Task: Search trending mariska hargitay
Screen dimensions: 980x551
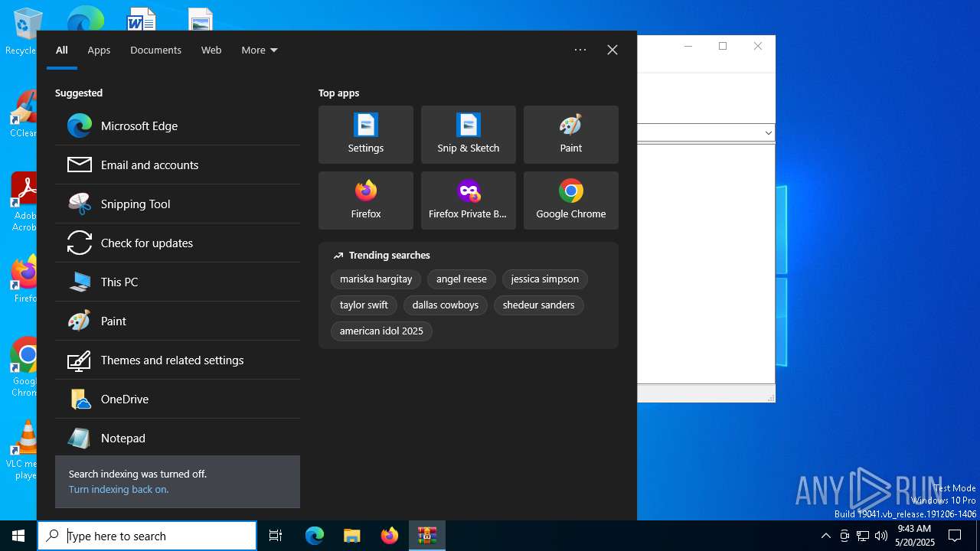Action: (x=376, y=279)
